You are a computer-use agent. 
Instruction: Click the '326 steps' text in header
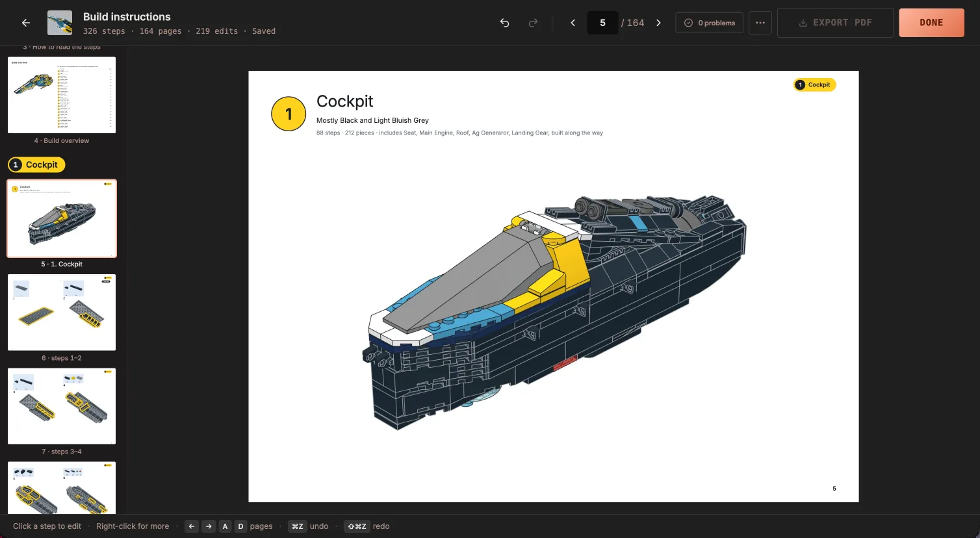pos(104,31)
